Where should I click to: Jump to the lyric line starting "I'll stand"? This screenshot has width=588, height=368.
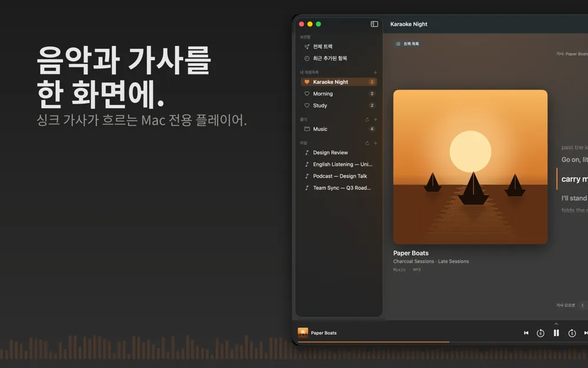tap(574, 198)
